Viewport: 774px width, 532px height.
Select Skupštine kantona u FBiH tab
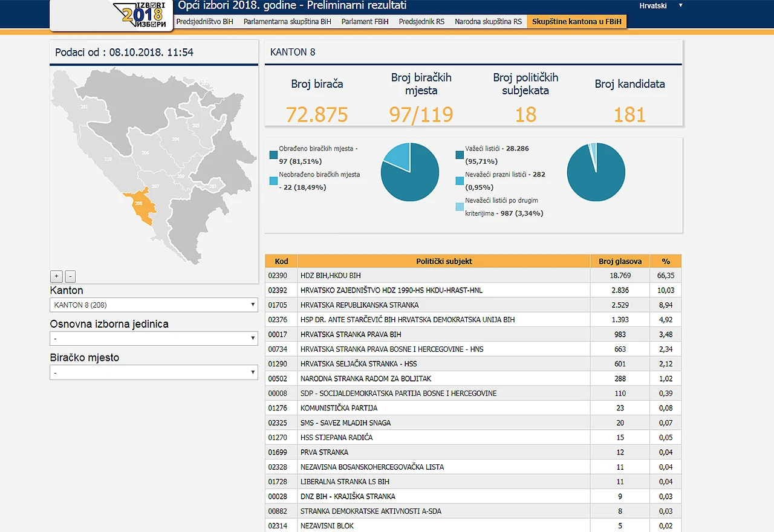coord(576,22)
